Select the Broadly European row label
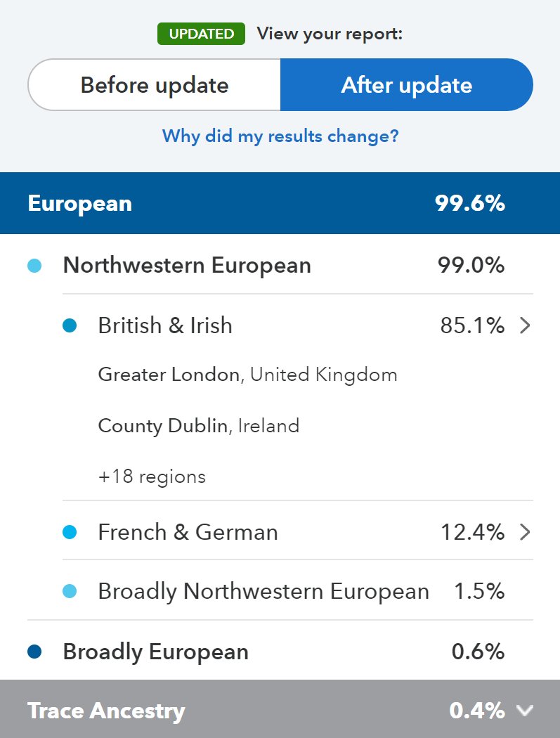Image resolution: width=560 pixels, height=738 pixels. pyautogui.click(x=155, y=652)
